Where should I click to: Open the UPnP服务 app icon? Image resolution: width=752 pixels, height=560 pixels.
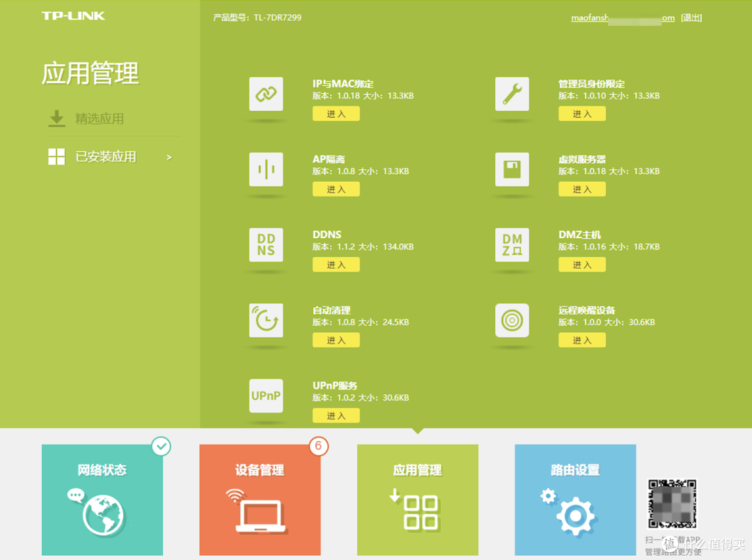click(x=266, y=396)
